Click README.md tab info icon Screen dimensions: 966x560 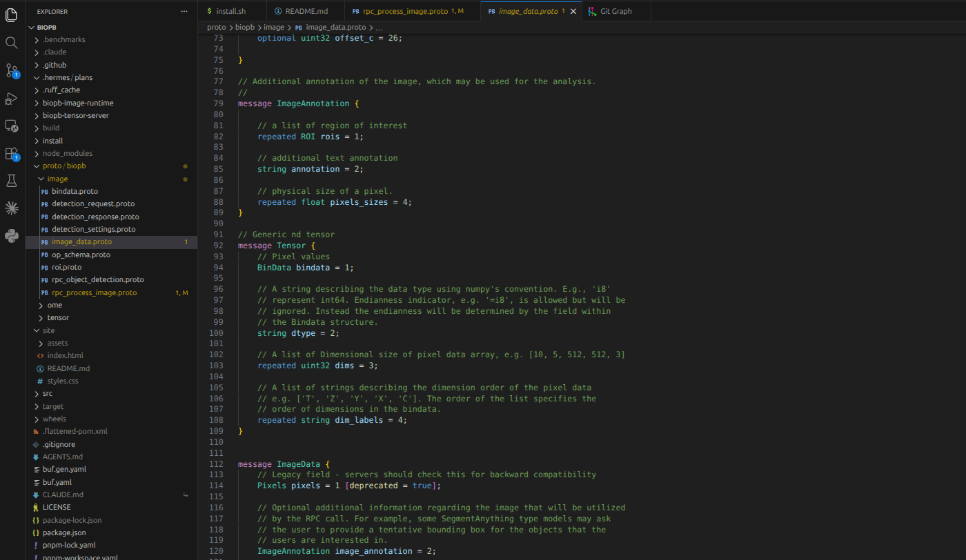click(278, 11)
